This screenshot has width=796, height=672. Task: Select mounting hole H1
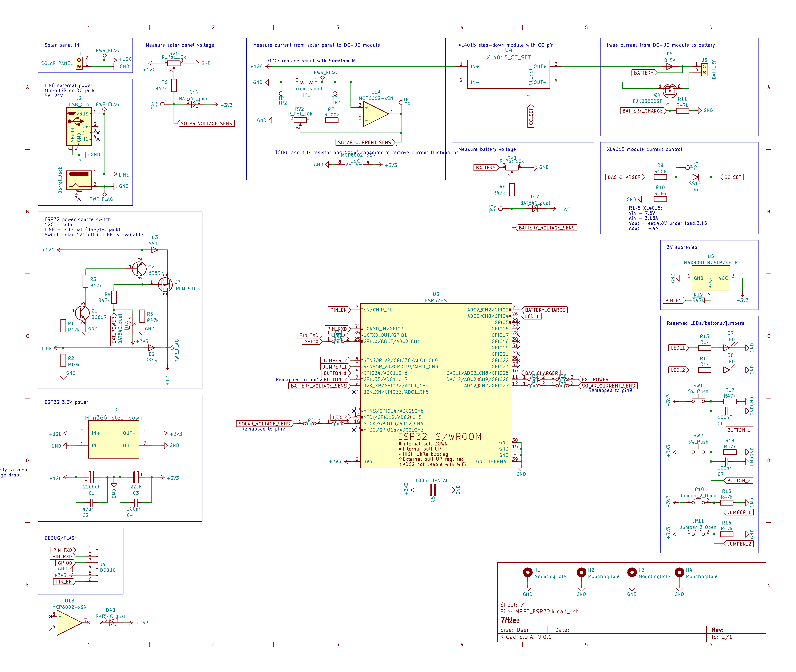coord(527,572)
